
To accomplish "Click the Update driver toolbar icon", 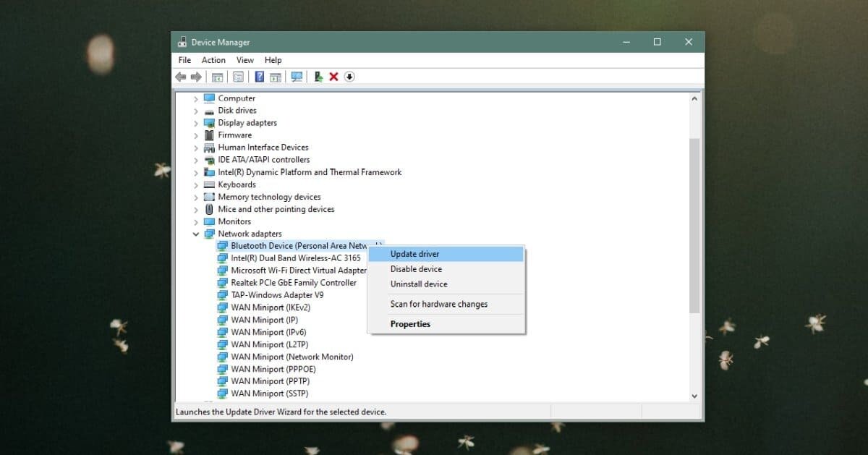I will tap(318, 77).
